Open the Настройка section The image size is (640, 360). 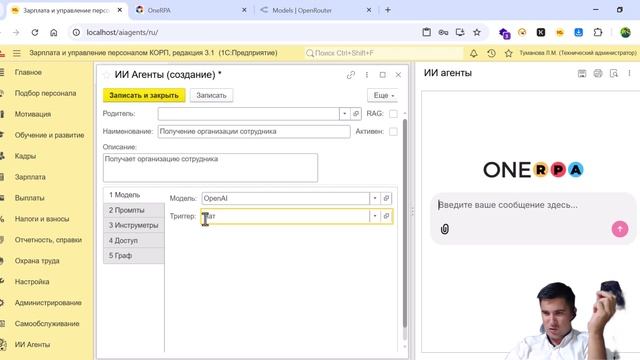click(x=32, y=282)
